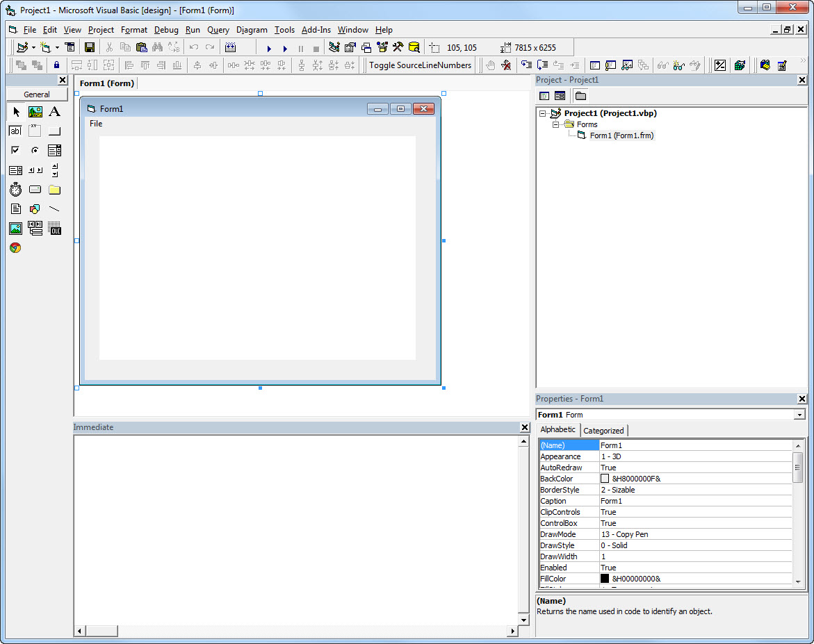This screenshot has width=814, height=644.
Task: Select the horizontal scrollbar control tool
Action: pos(35,170)
